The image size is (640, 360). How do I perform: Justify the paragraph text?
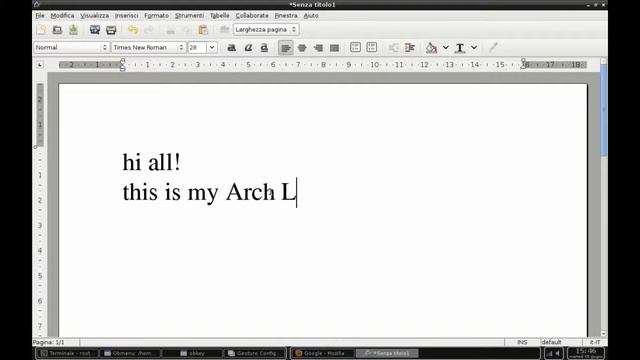click(x=334, y=48)
